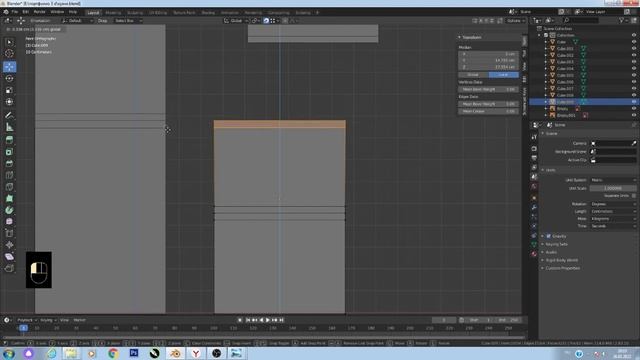
Task: Choose the Select Box tool at toolbar top
Action: click(x=9, y=42)
